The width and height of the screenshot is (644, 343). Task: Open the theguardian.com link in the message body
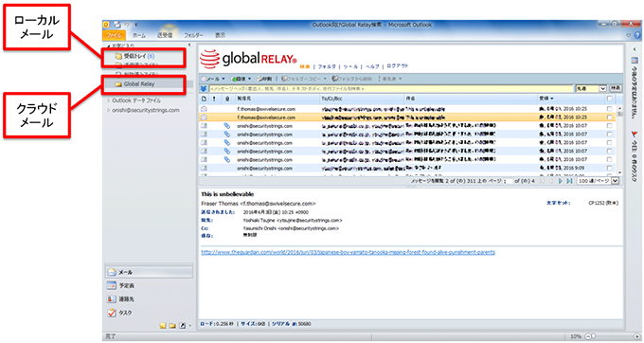tap(348, 252)
